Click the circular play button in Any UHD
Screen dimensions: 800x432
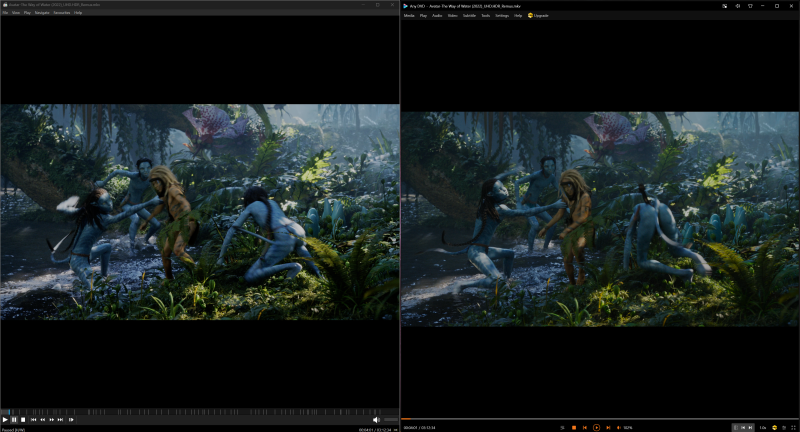[x=596, y=427]
